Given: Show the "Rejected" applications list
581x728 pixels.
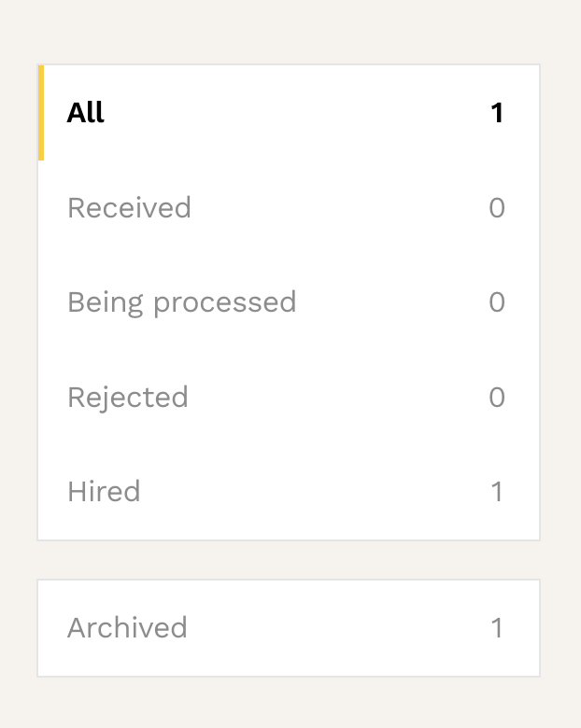Looking at the screenshot, I should pyautogui.click(x=128, y=398).
